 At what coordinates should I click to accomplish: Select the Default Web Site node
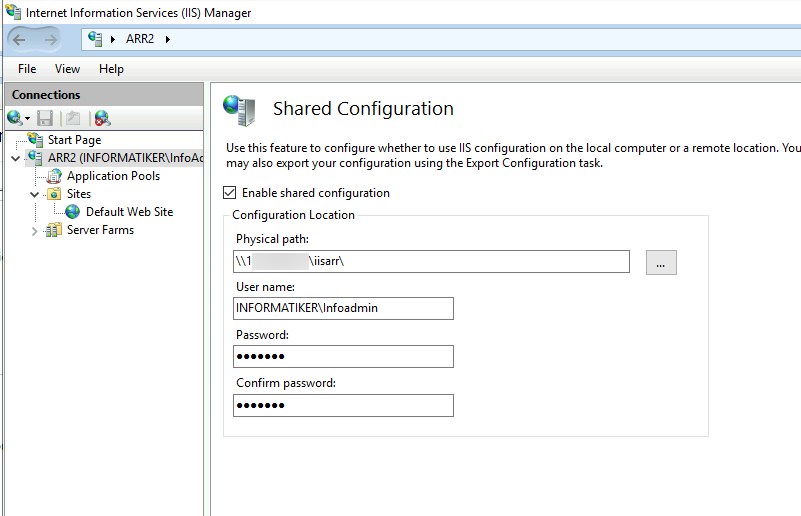(x=129, y=212)
